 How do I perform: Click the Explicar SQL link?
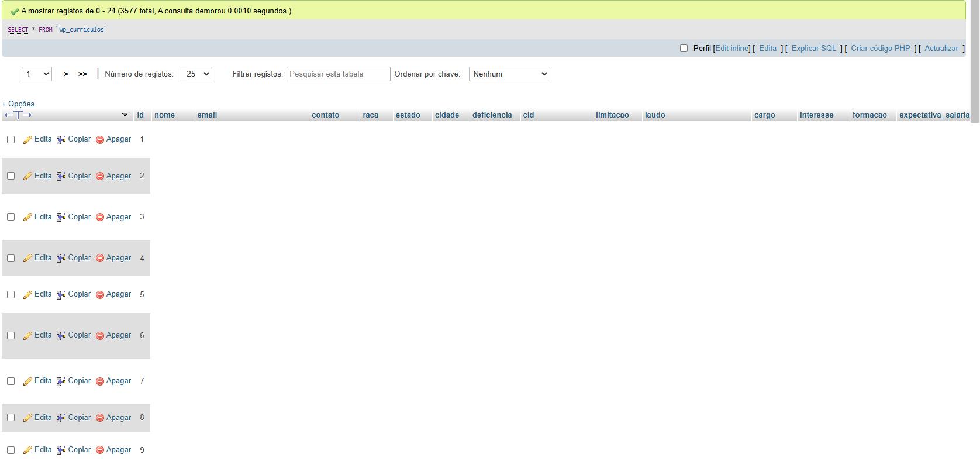814,49
